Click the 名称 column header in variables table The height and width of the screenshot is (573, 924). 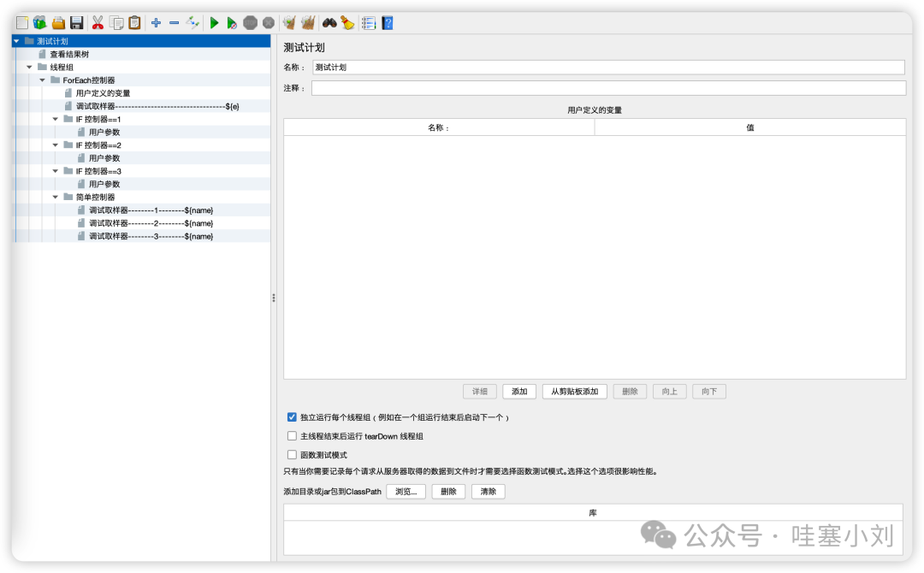coord(439,127)
